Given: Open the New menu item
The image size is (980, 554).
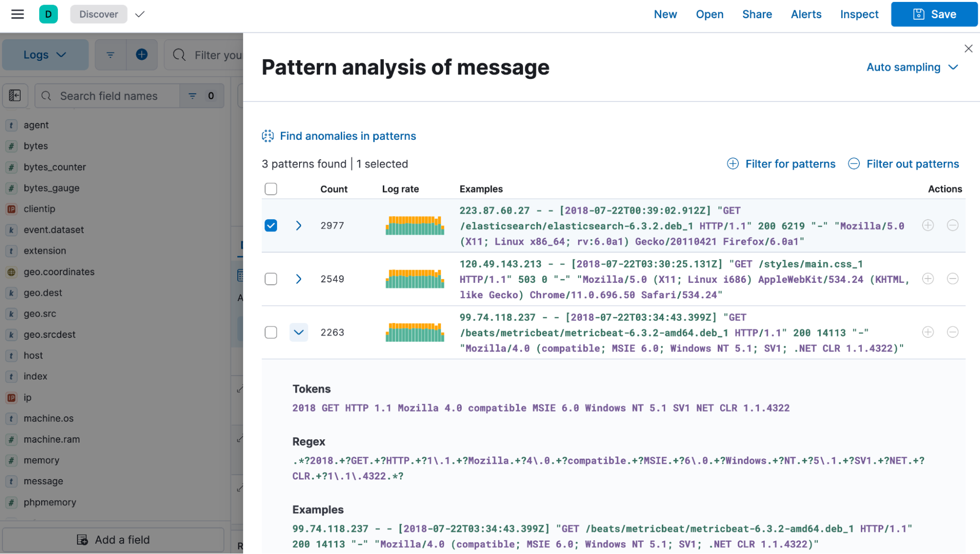Looking at the screenshot, I should pos(665,14).
